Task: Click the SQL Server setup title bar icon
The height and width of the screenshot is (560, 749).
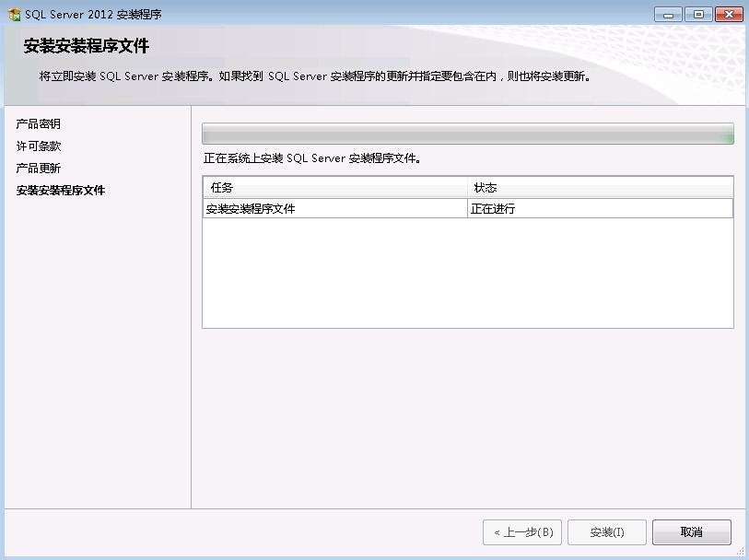Action: 14,15
